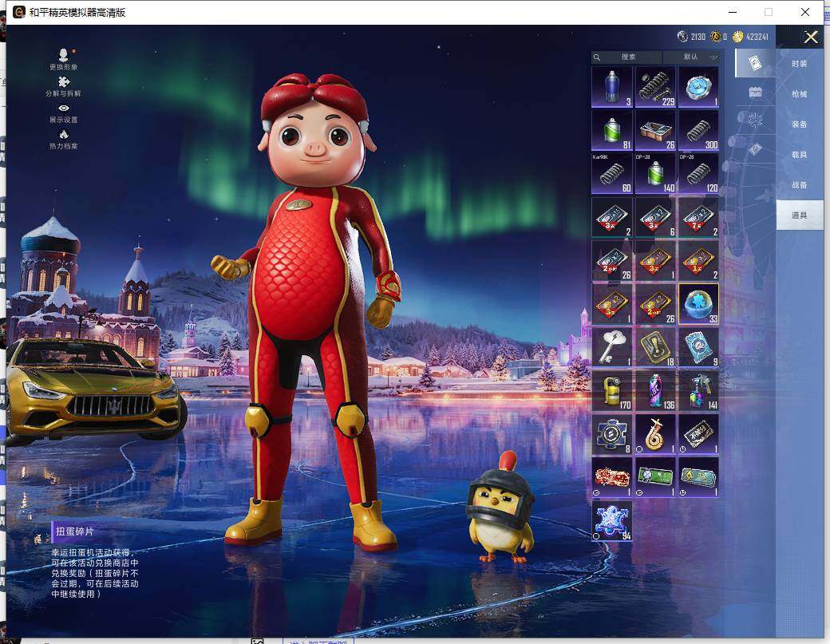Viewport: 830px width, 644px height.
Task: Select the silver 3天 card with count 6
Action: pyautogui.click(x=654, y=217)
